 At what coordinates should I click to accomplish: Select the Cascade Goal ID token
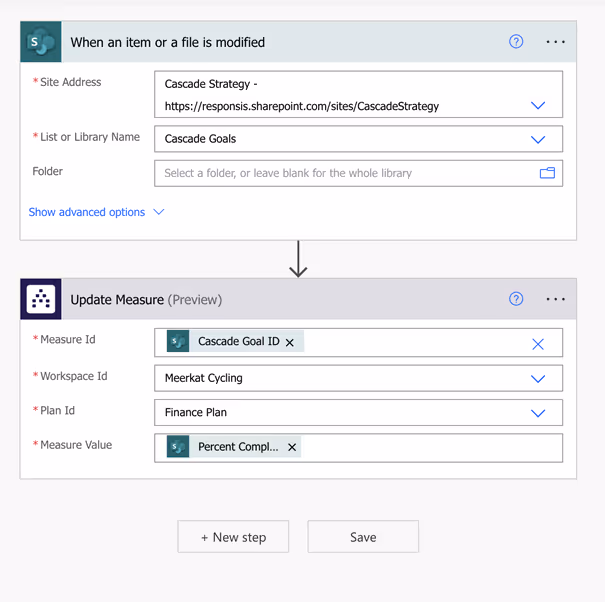[235, 342]
